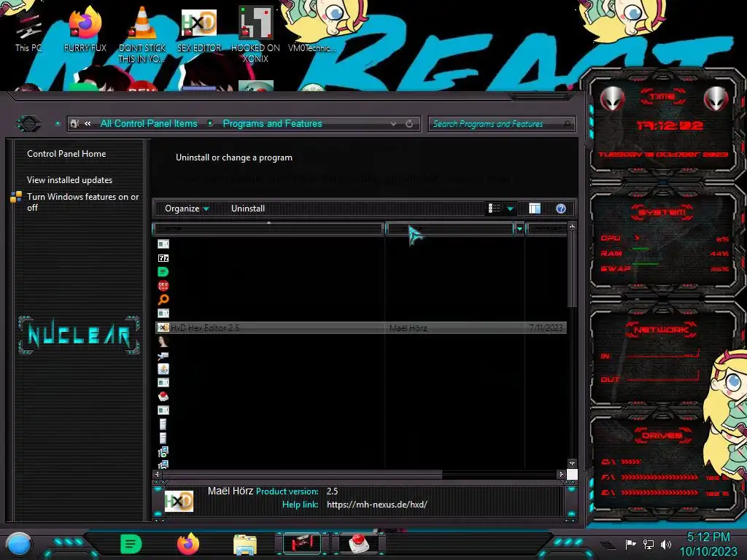Select the 7-Zip entry icon in program list
This screenshot has width=747, height=560.
point(163,258)
